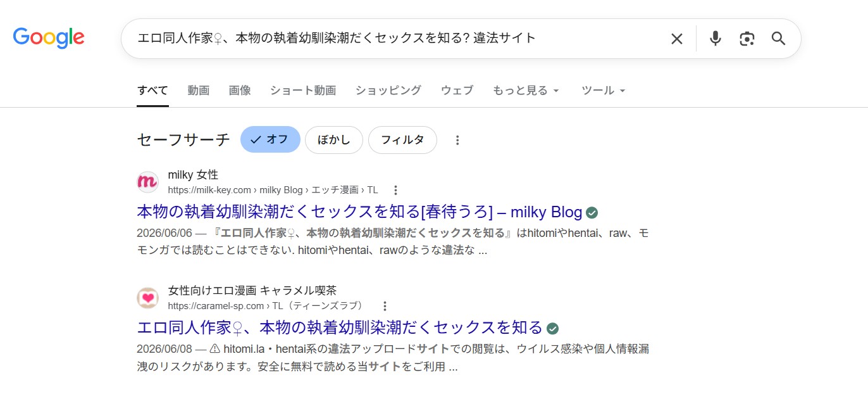Open Google Lens image search icon
This screenshot has height=394, width=868.
[747, 39]
